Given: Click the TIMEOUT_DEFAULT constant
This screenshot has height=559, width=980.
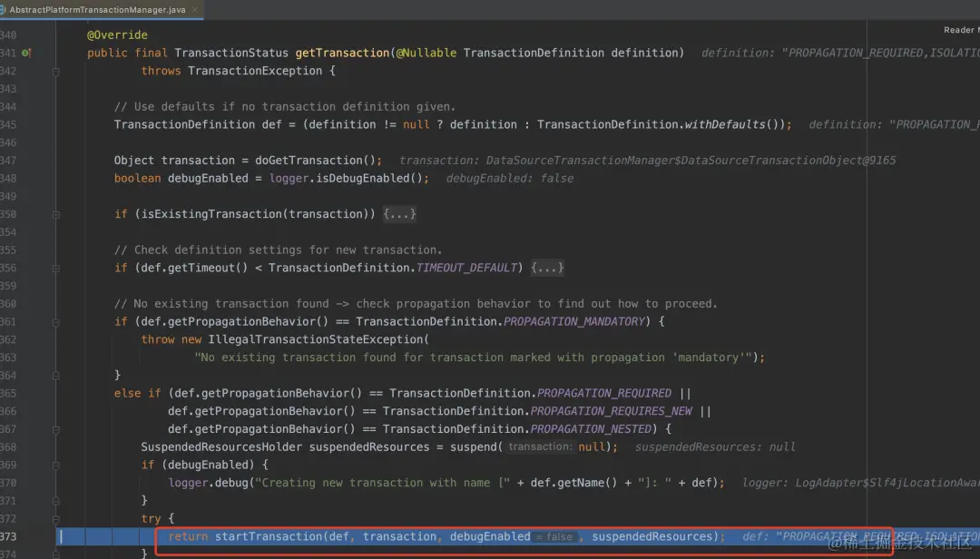Looking at the screenshot, I should 467,268.
